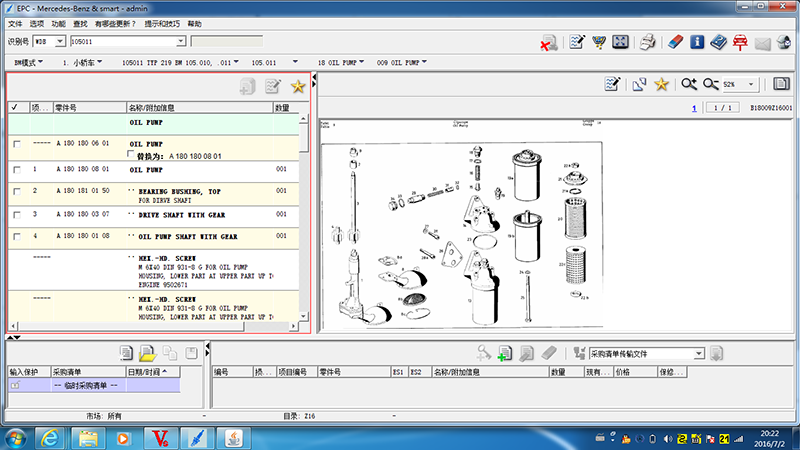
Task: Check box for item 1 OIL PUMP
Action: pyautogui.click(x=17, y=170)
